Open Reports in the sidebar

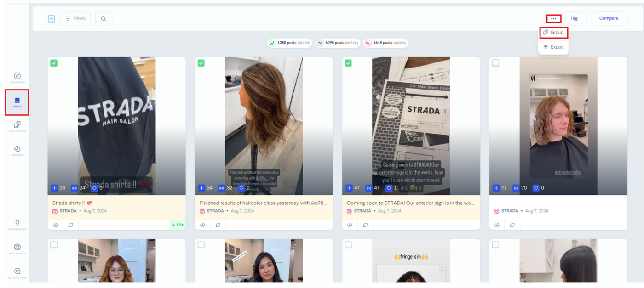[x=17, y=151]
